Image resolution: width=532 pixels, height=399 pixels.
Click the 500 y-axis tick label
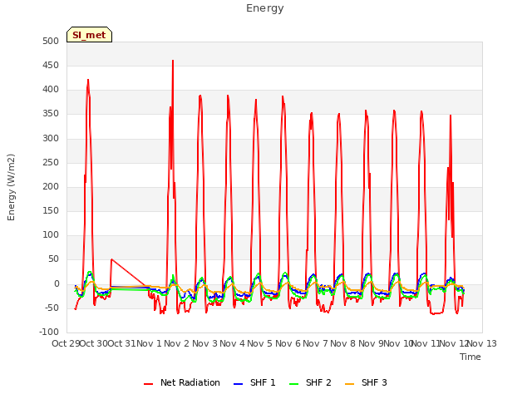[51, 41]
